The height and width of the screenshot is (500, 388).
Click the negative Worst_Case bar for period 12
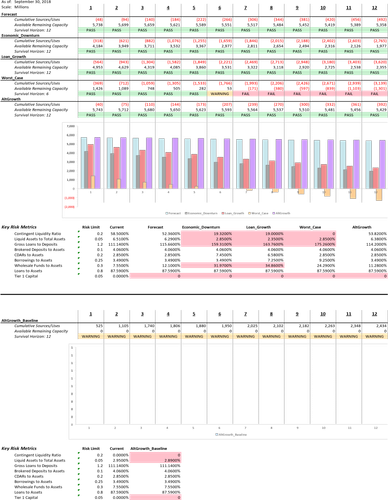[379, 194]
